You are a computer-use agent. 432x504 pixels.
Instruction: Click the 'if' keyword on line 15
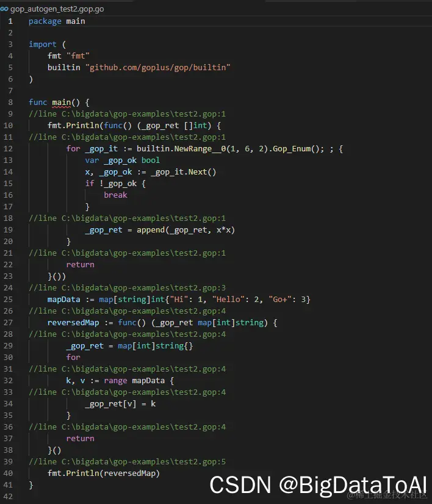click(x=90, y=184)
